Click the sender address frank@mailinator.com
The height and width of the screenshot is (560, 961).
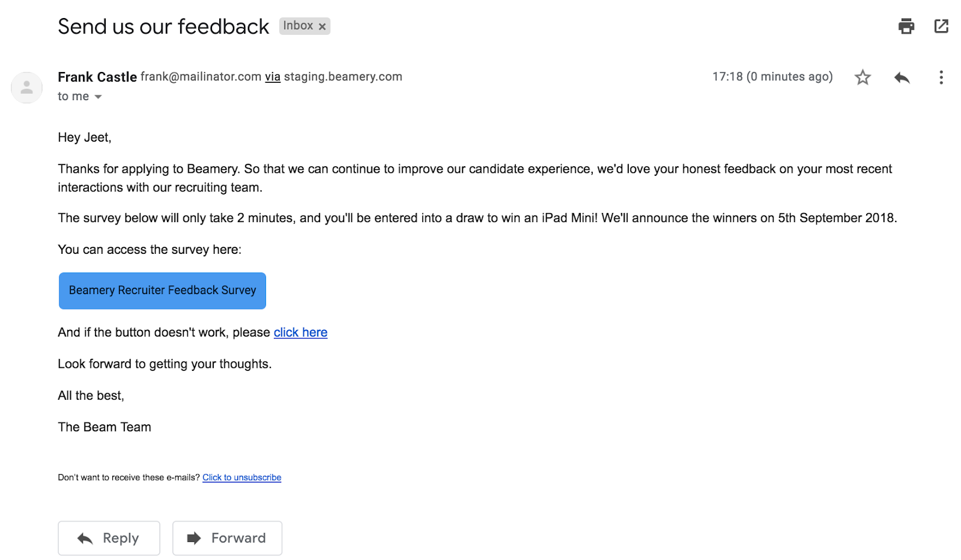(x=201, y=77)
